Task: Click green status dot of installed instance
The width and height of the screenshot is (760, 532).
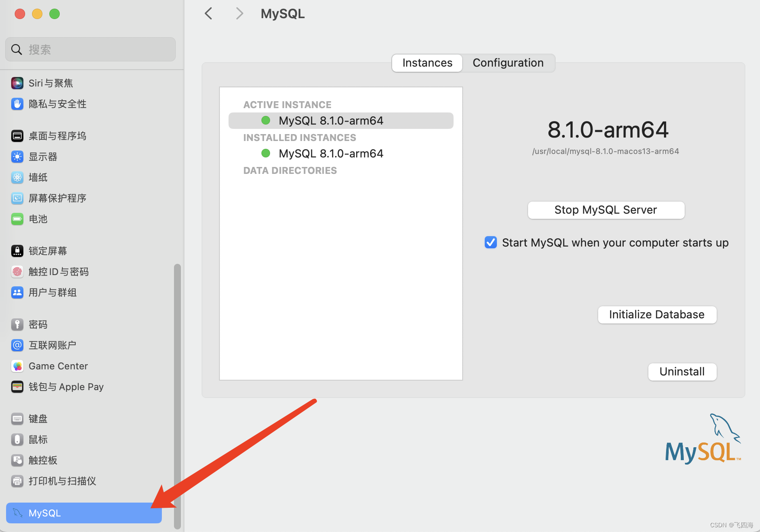Action: click(x=266, y=153)
